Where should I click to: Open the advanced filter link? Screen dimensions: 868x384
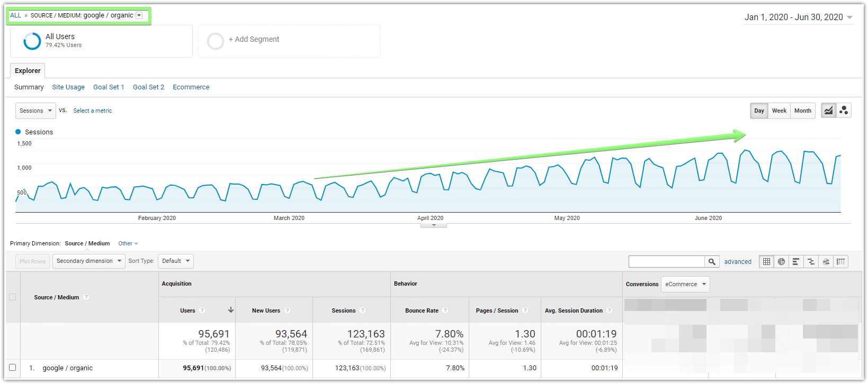point(738,262)
